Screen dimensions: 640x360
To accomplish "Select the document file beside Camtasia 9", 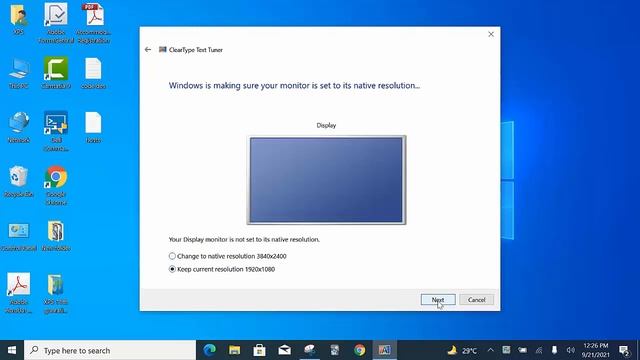I will pos(93,73).
